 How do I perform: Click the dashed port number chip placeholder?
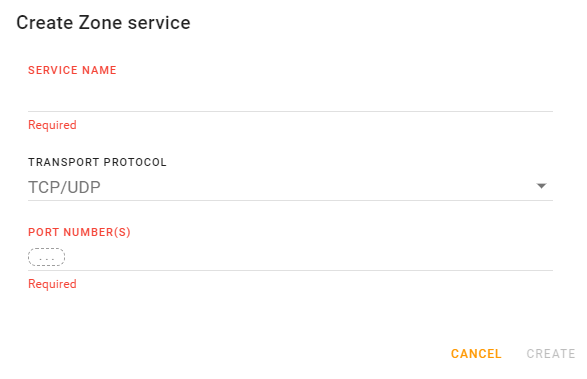pos(46,257)
